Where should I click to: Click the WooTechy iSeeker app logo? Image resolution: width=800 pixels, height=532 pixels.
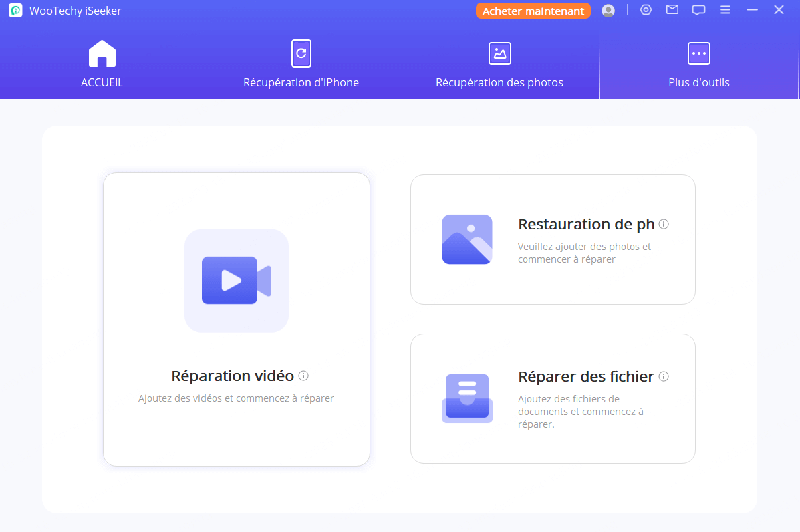(x=15, y=11)
